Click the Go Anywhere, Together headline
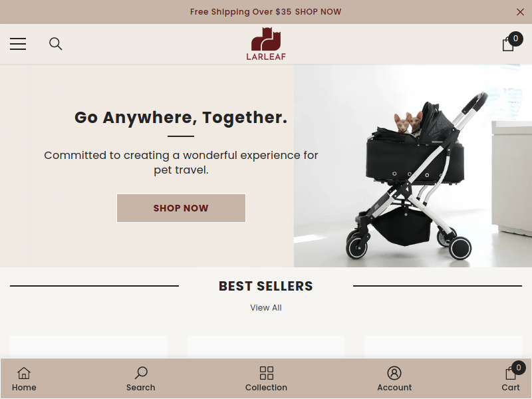 click(181, 118)
